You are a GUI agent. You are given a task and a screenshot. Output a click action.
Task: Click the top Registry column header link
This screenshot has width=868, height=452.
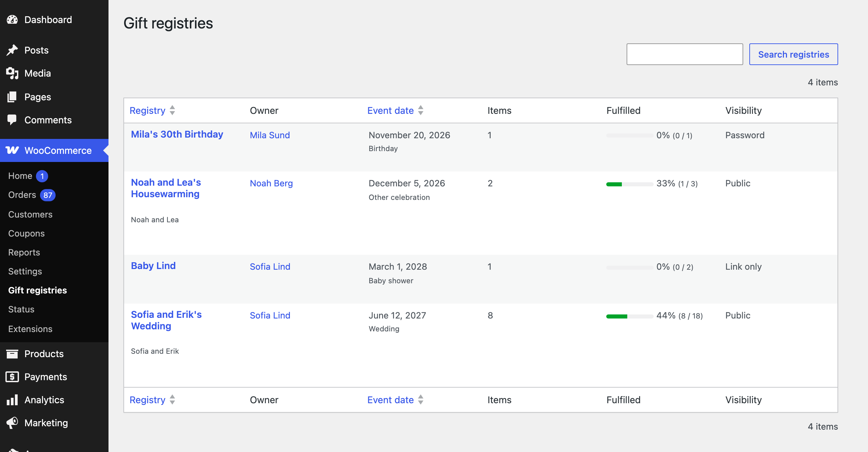coord(147,110)
